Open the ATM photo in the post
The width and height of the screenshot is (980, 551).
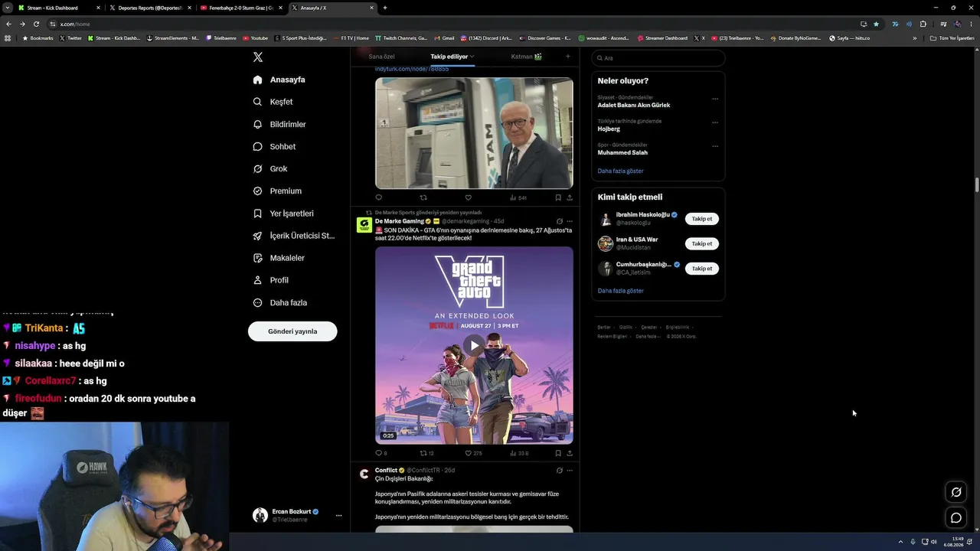[474, 133]
